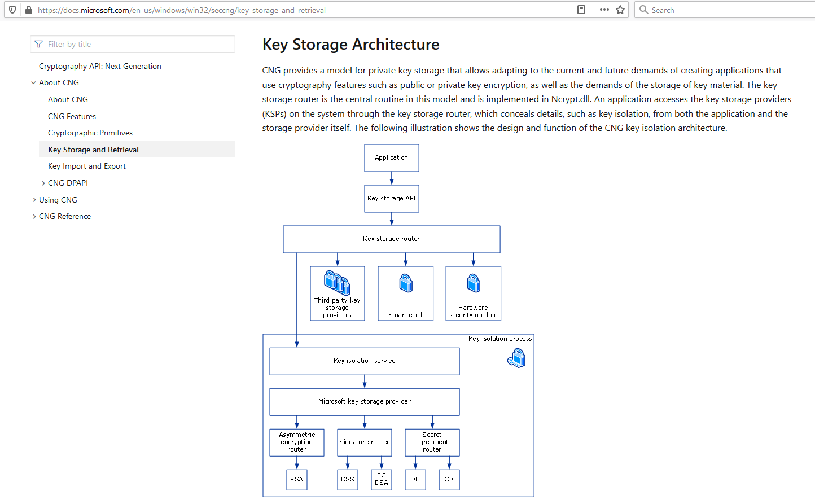
Task: Click the Asymmetric encryption router box
Action: tap(297, 442)
